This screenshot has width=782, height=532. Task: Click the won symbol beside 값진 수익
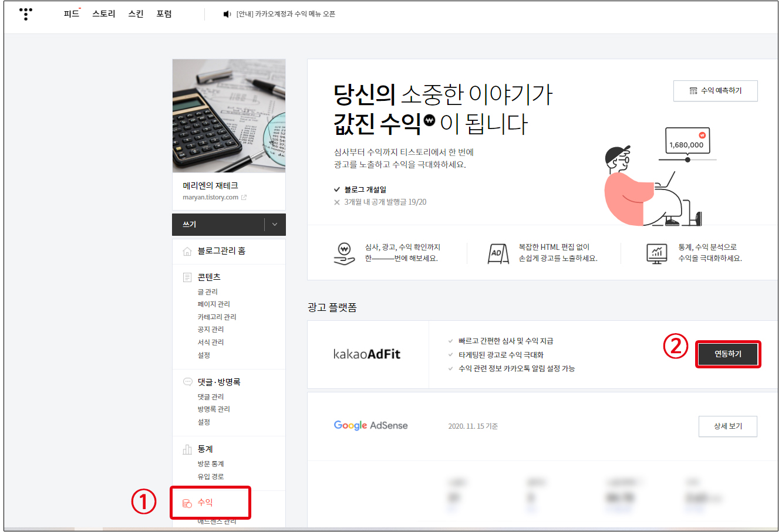point(430,120)
